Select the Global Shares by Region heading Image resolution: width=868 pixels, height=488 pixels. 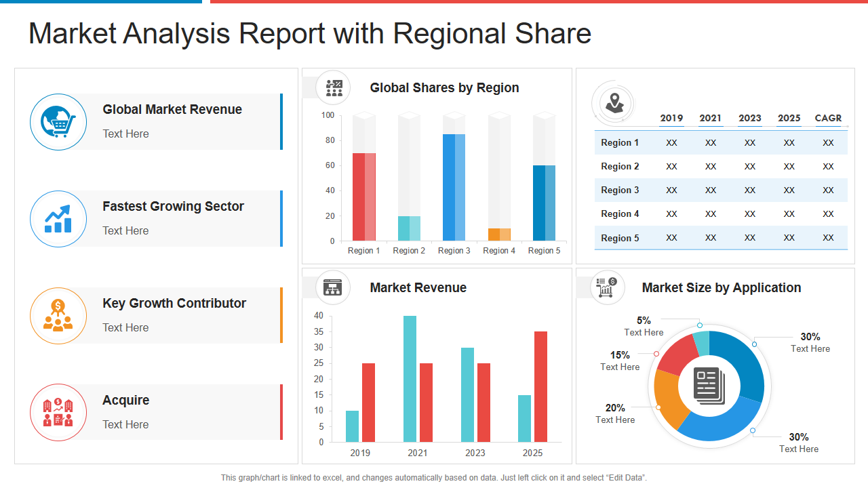[444, 87]
